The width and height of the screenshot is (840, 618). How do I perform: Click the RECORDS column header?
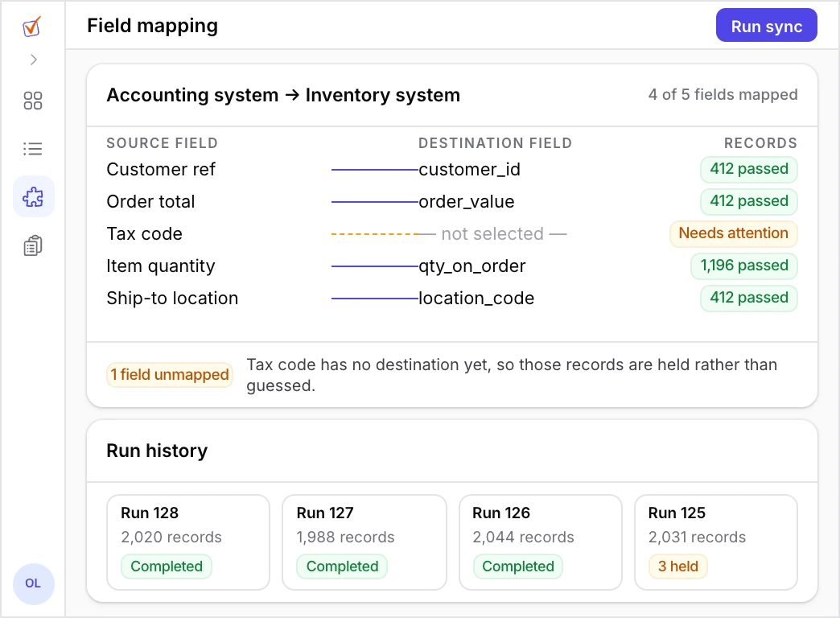point(760,143)
